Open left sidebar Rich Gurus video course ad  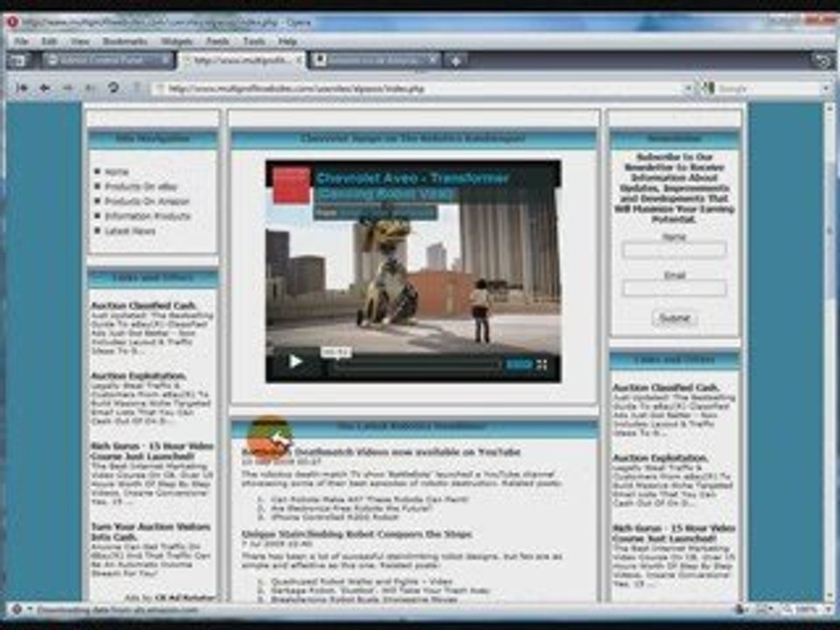pyautogui.click(x=151, y=451)
